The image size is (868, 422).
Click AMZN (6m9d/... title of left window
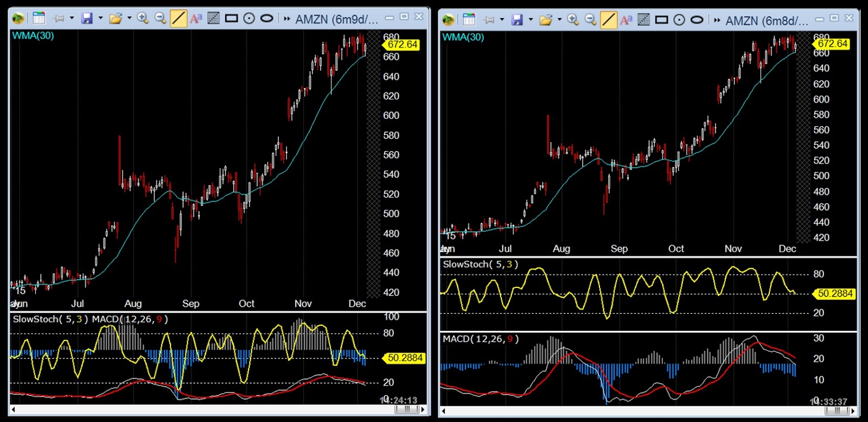point(336,20)
